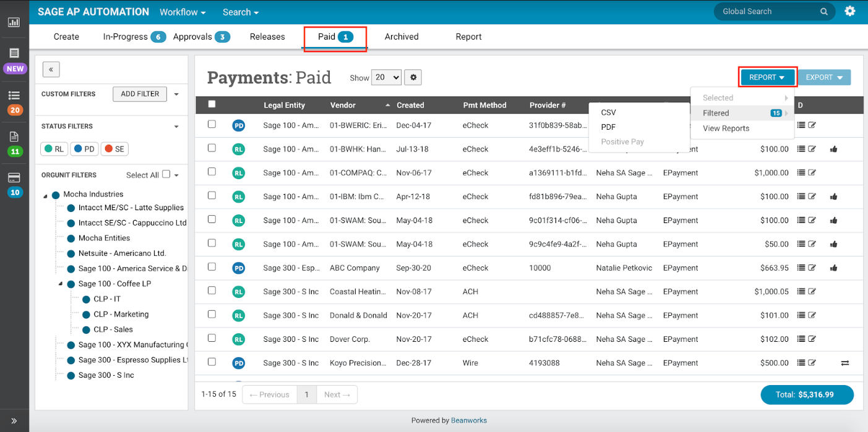Open the EXPORT dropdown button
The image size is (868, 432).
[x=824, y=77]
